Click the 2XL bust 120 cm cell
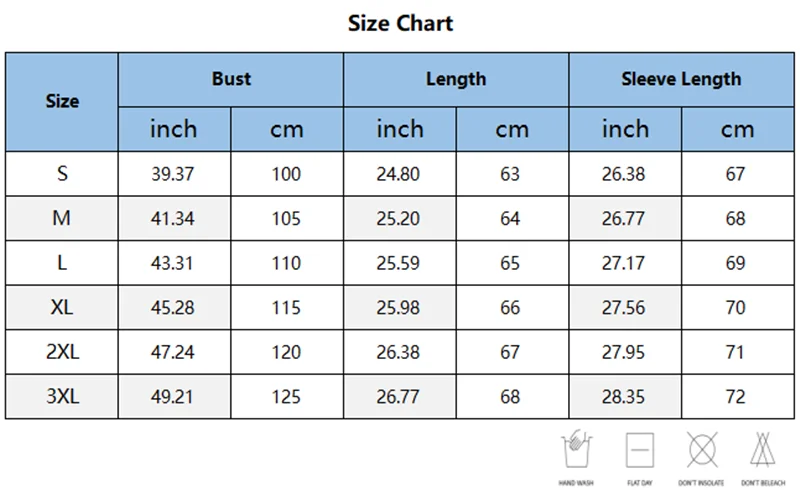This screenshot has width=800, height=490. point(287,352)
